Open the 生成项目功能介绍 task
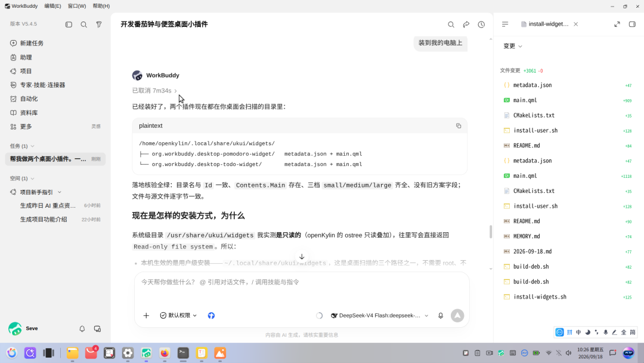The image size is (644, 363). tap(44, 220)
